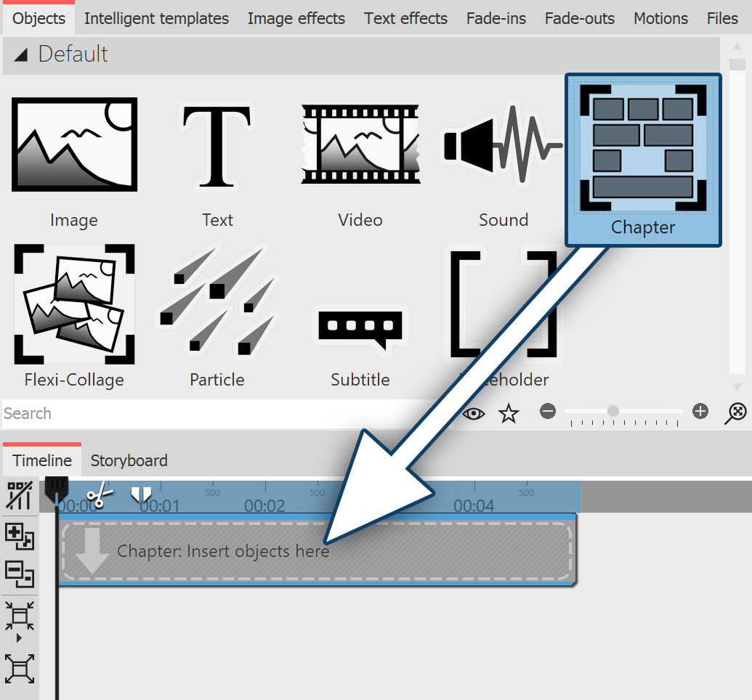Click the icon size slider handle

pos(613,411)
